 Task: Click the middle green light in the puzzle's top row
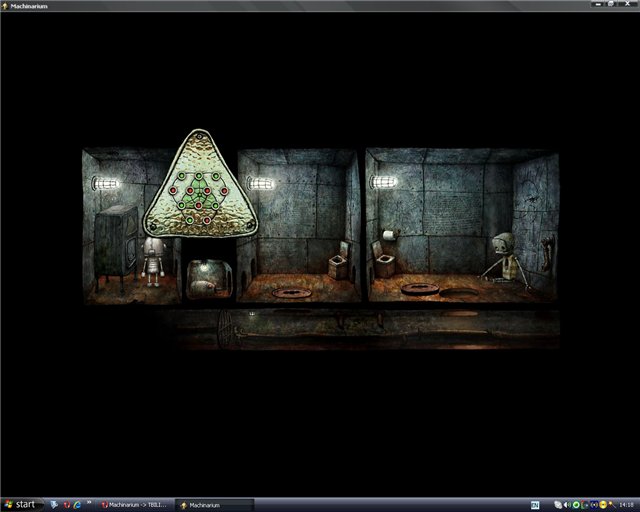tap(199, 176)
